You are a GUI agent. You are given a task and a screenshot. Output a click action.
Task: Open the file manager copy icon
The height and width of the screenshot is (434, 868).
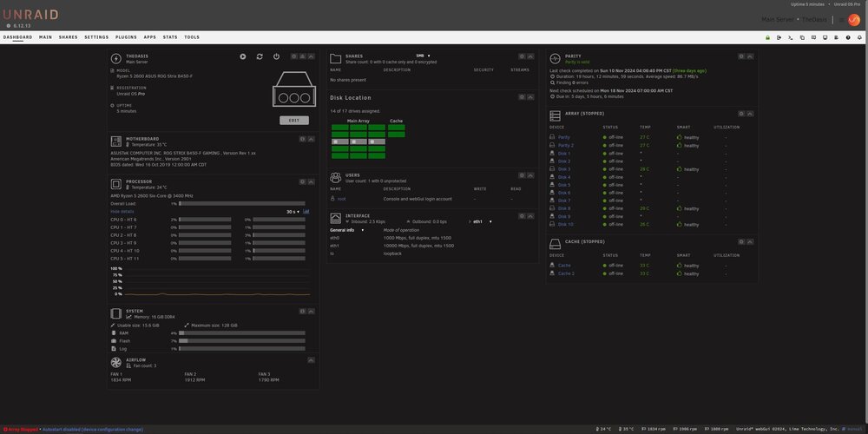(x=802, y=37)
